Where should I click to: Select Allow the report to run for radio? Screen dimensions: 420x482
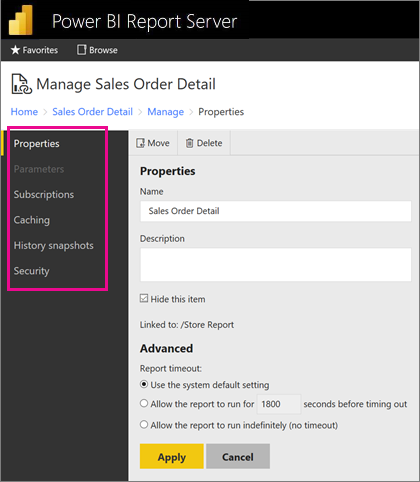(x=144, y=403)
